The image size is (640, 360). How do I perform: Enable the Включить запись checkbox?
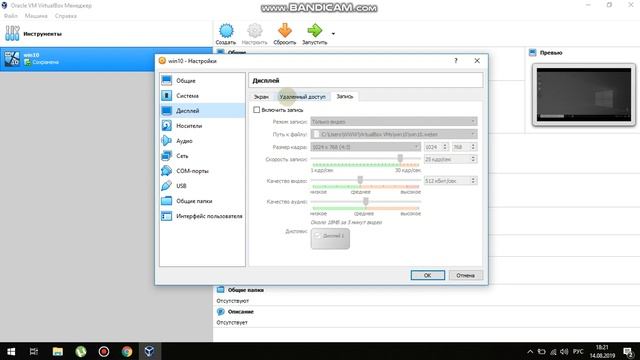256,110
